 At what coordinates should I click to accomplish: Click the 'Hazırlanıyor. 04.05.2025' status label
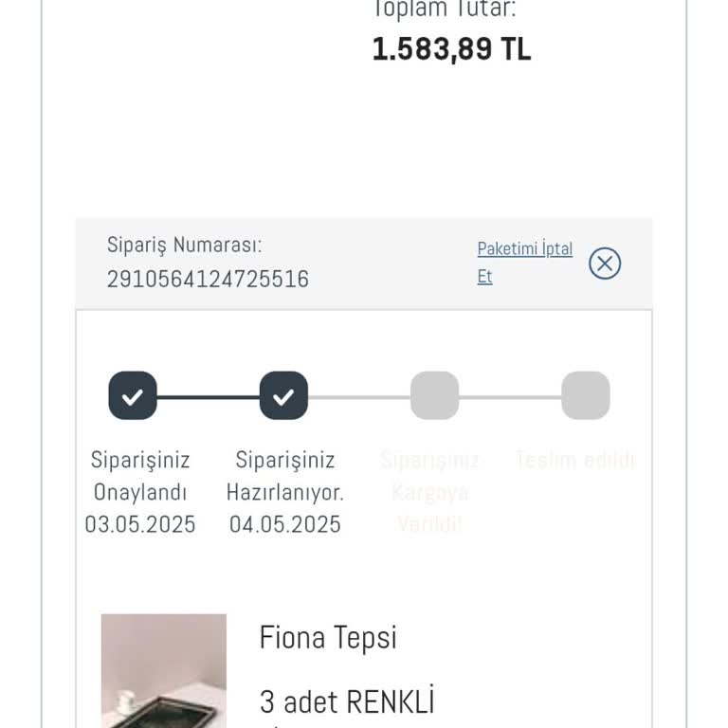[x=284, y=493]
